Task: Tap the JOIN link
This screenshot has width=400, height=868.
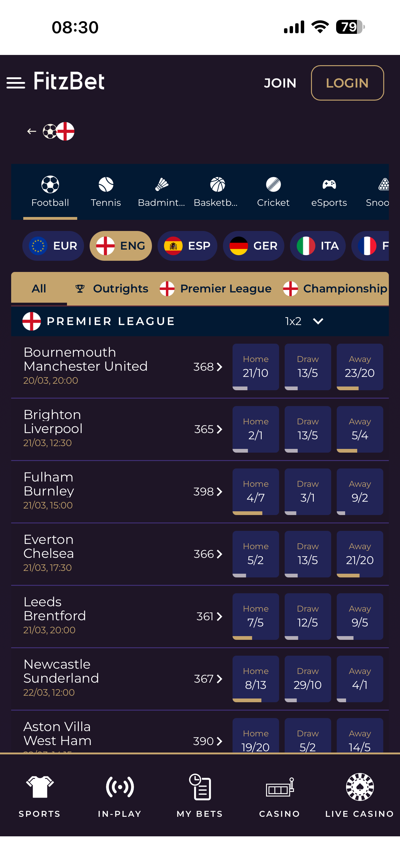Action: pos(280,83)
